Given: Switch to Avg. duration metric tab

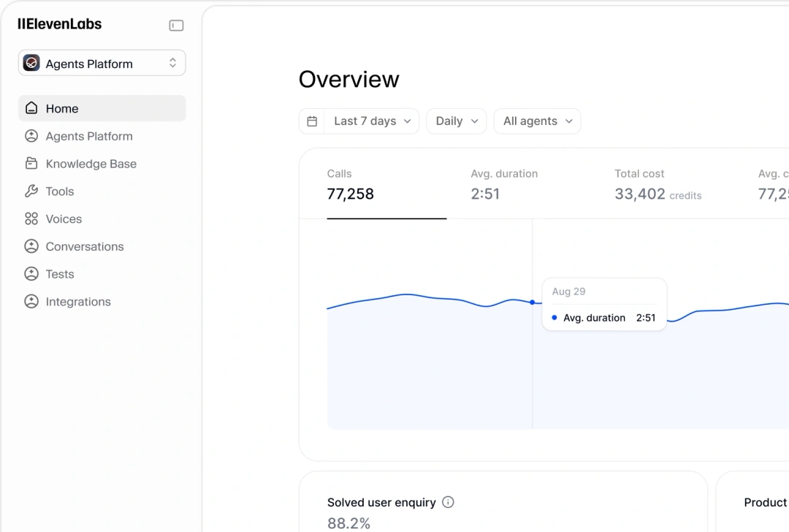Looking at the screenshot, I should [504, 185].
